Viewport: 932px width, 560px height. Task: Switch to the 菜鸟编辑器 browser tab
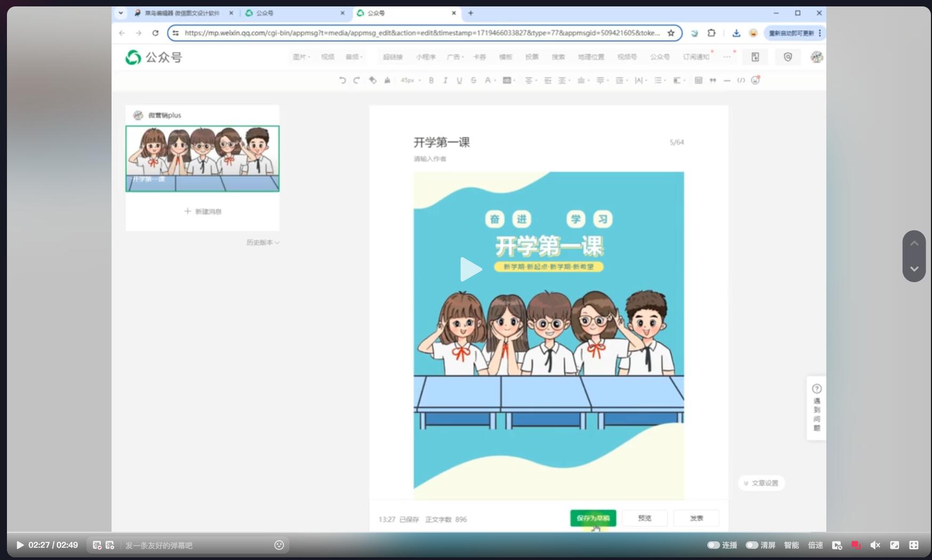[181, 13]
